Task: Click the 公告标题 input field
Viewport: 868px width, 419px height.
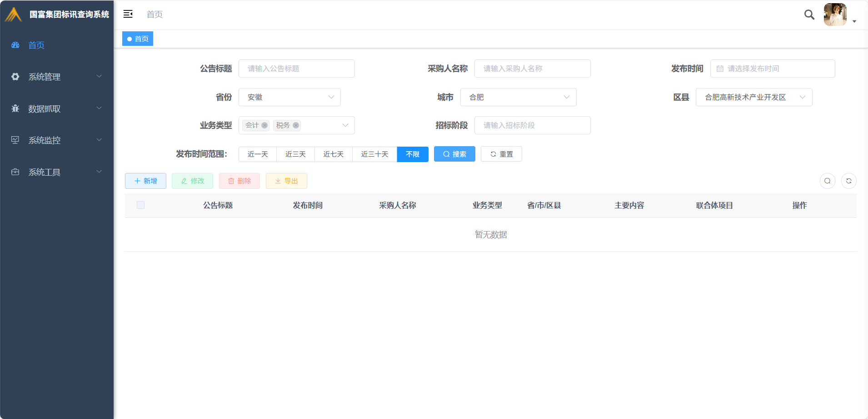Action: (x=296, y=69)
